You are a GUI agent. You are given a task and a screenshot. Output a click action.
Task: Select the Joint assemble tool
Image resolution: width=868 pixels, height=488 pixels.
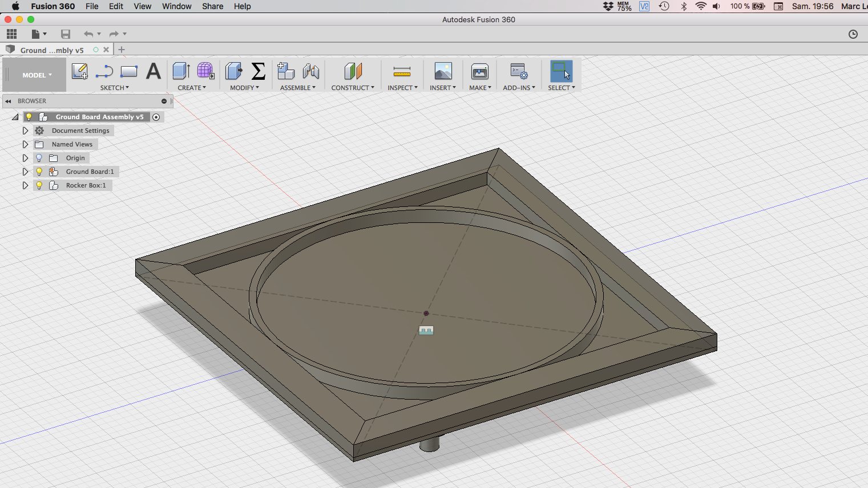[311, 71]
